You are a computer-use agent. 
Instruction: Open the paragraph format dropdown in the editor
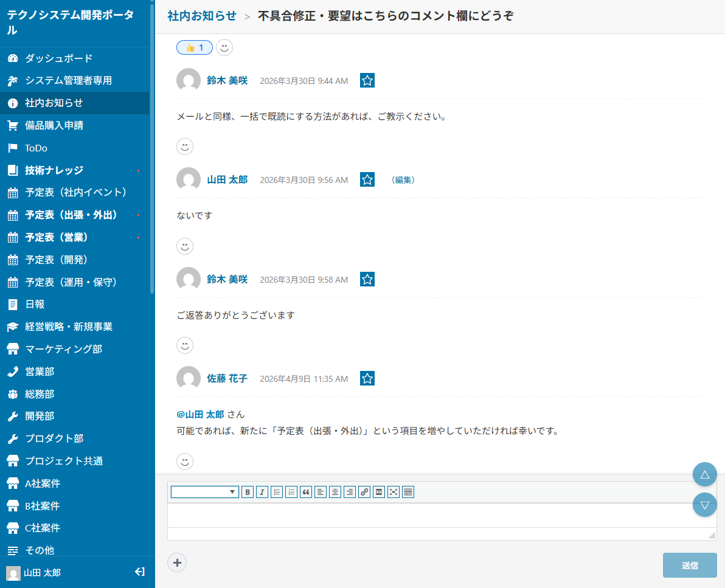[204, 492]
